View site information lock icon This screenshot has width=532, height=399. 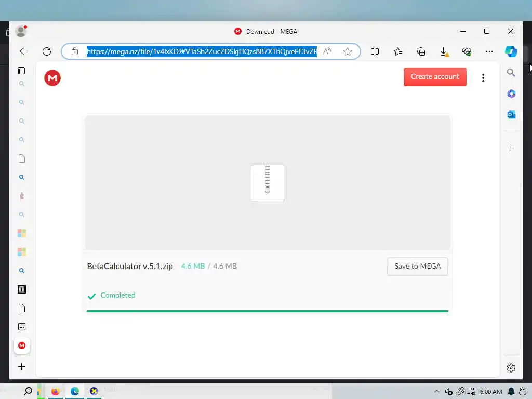tap(75, 51)
